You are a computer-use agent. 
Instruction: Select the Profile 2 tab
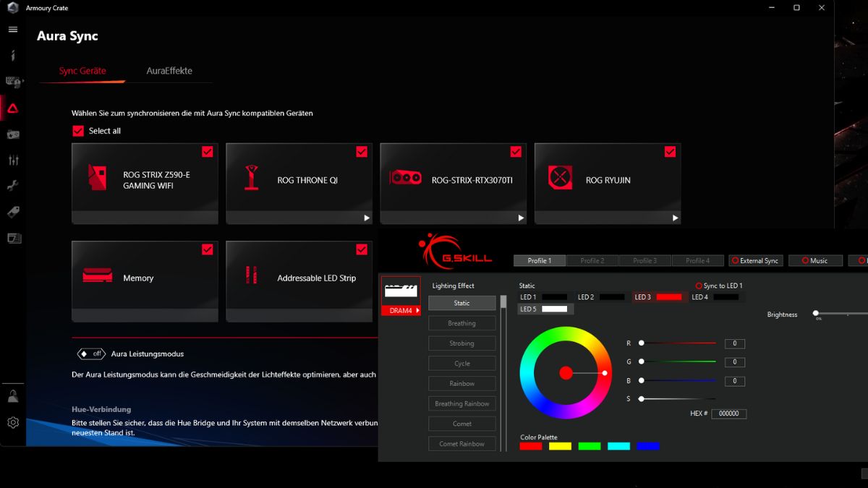coord(592,260)
